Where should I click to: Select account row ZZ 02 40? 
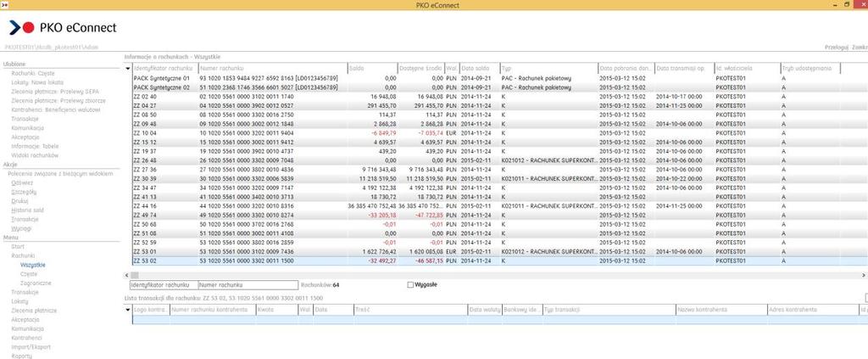(x=499, y=97)
